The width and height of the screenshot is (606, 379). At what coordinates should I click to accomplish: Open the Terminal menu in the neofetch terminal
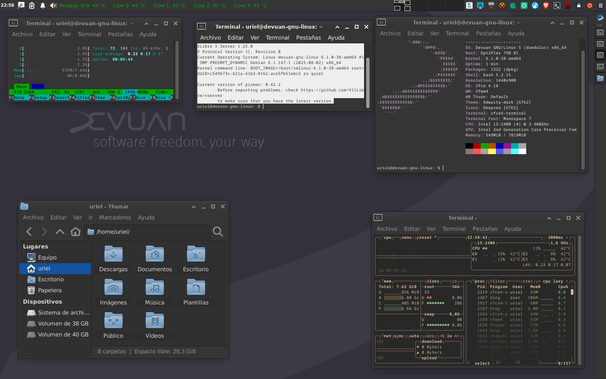(457, 33)
